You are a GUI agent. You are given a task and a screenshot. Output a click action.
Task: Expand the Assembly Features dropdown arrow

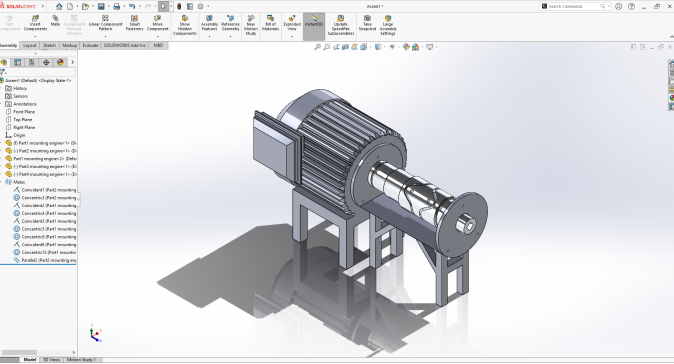(209, 37)
